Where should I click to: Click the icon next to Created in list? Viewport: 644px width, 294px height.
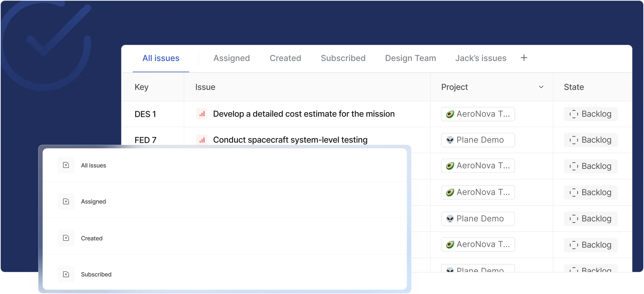(66, 238)
